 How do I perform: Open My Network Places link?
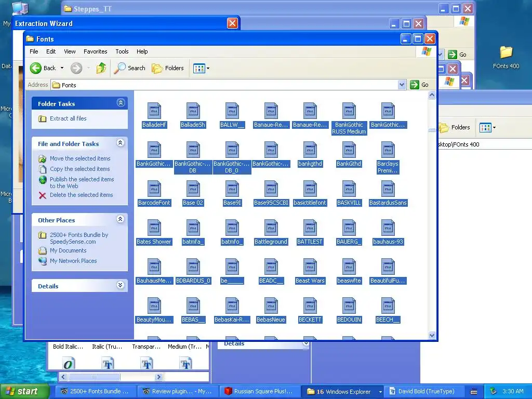point(73,261)
